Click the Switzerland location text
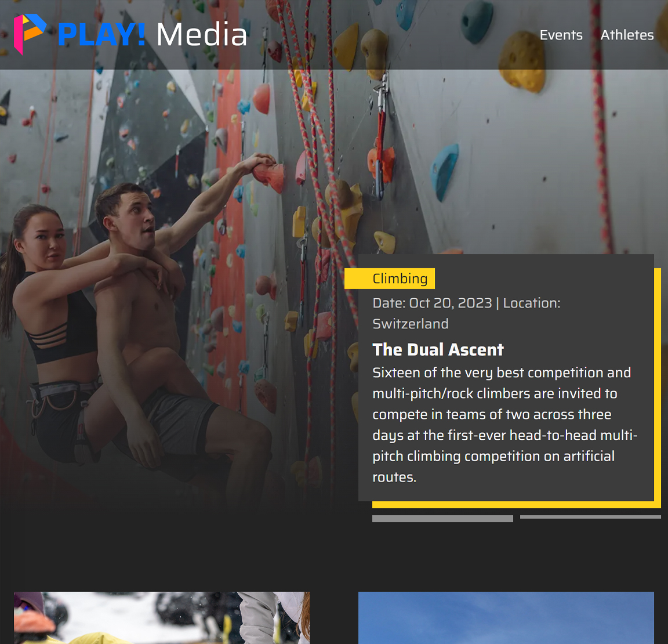 411,324
